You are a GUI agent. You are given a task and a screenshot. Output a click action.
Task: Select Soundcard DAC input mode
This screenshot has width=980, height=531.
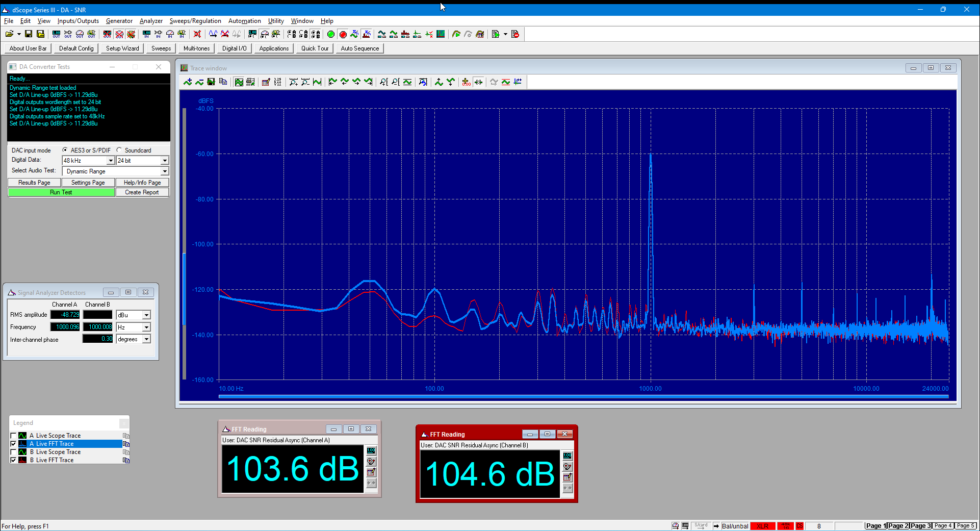coord(119,150)
